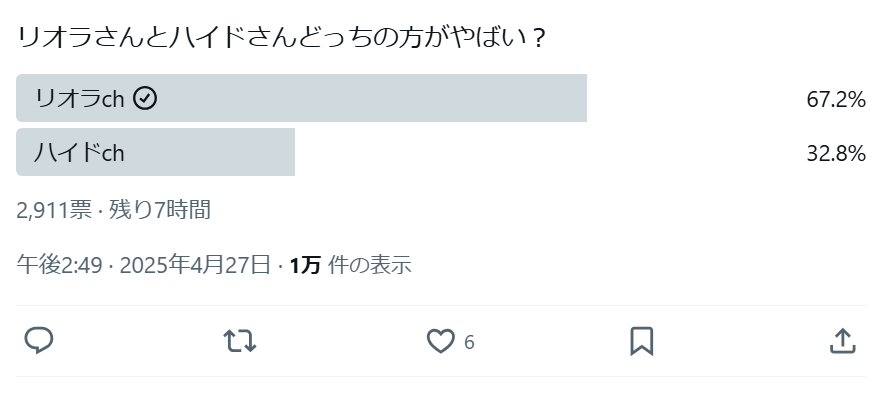This screenshot has width=886, height=404.
Task: Open the 午後2:49 timestamp link
Action: tap(60, 265)
